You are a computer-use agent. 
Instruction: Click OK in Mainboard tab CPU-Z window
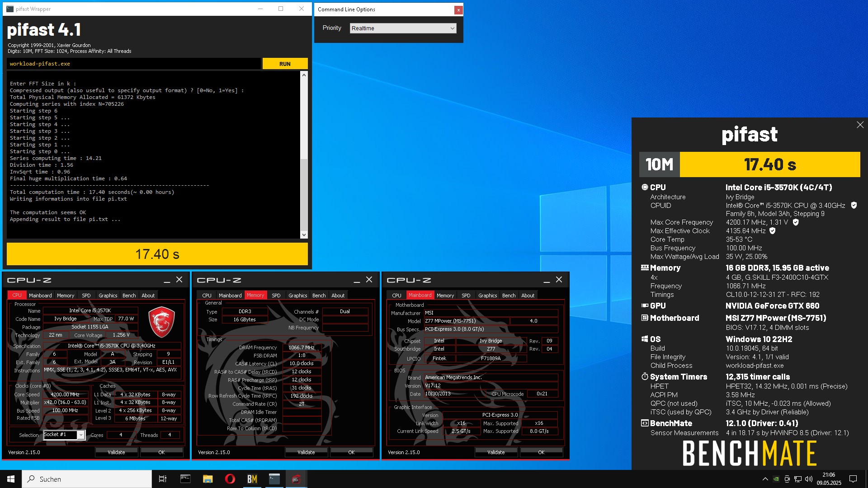click(x=541, y=452)
